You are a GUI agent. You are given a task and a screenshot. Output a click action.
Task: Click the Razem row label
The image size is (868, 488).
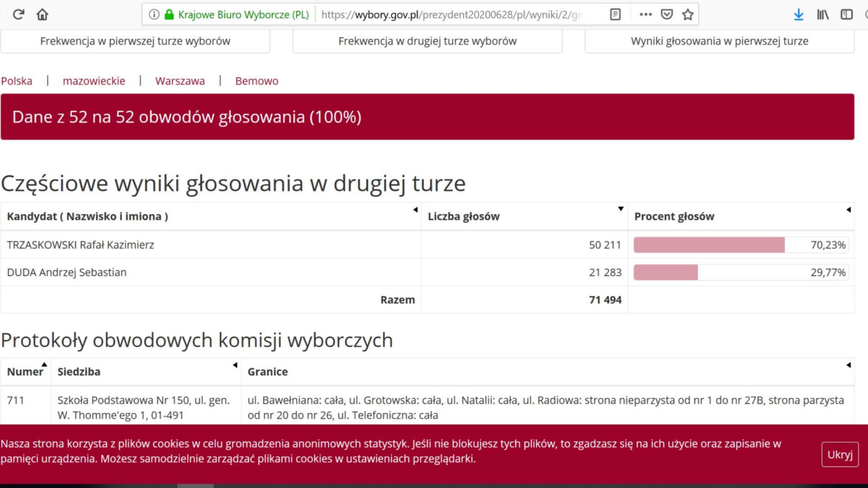[398, 300]
